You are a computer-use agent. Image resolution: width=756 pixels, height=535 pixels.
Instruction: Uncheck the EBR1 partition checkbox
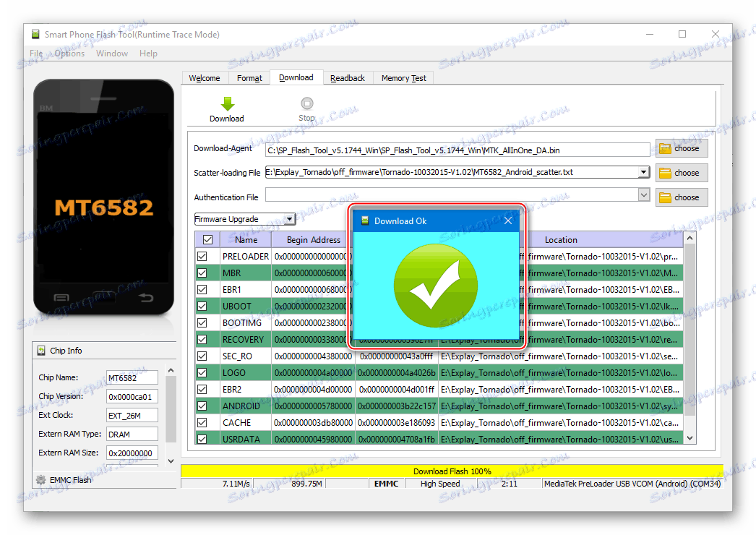click(202, 289)
